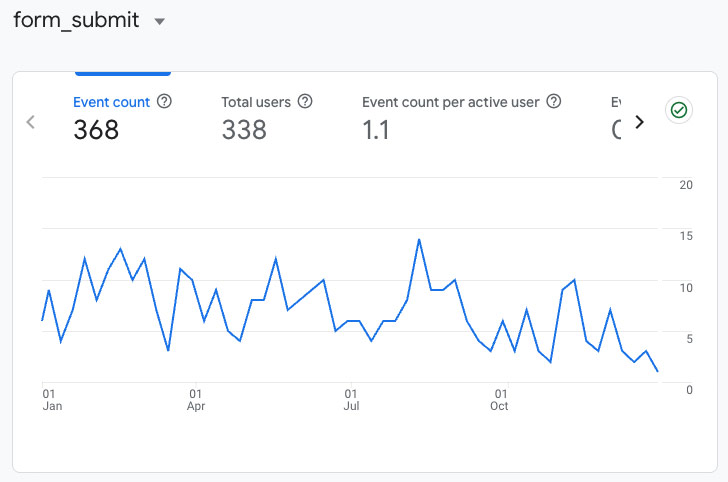Image resolution: width=728 pixels, height=482 pixels.
Task: Click the highest peak on the line chart
Action: pos(419,240)
